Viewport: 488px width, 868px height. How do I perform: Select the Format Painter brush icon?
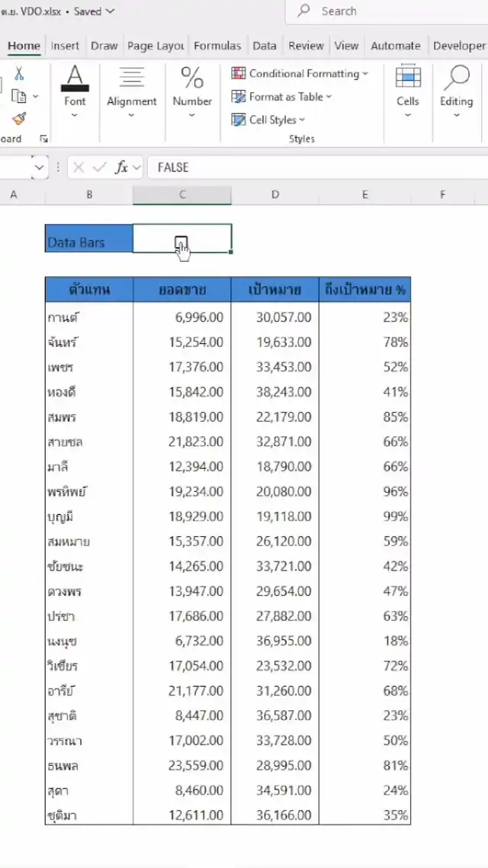[19, 118]
